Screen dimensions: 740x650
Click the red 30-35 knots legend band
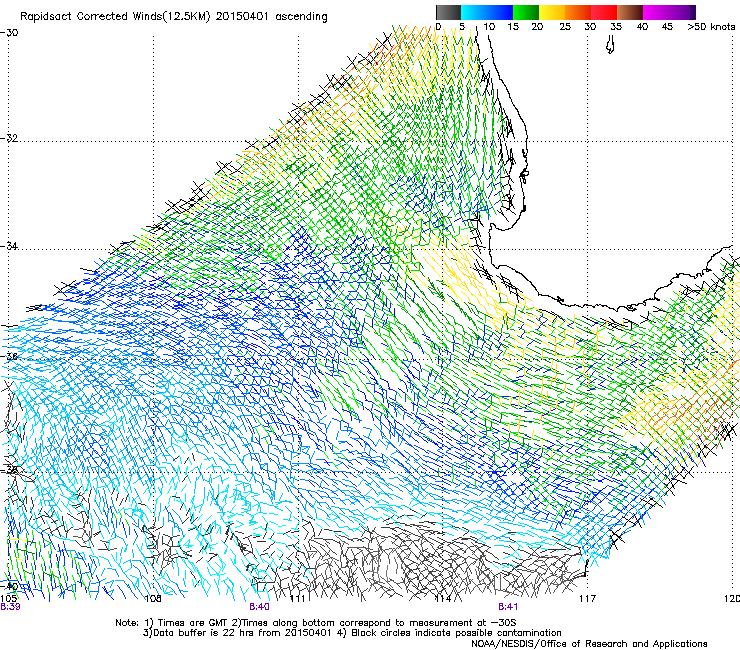pyautogui.click(x=604, y=12)
